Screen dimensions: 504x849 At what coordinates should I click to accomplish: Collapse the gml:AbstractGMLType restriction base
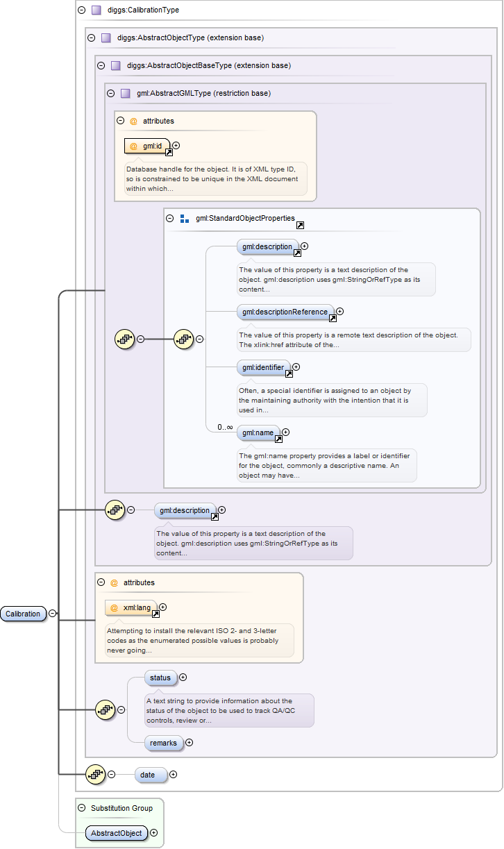[x=110, y=93]
